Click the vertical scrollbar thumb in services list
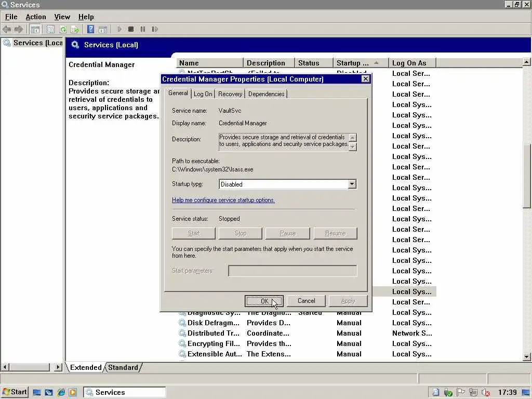This screenshot has height=399, width=532. 527,177
